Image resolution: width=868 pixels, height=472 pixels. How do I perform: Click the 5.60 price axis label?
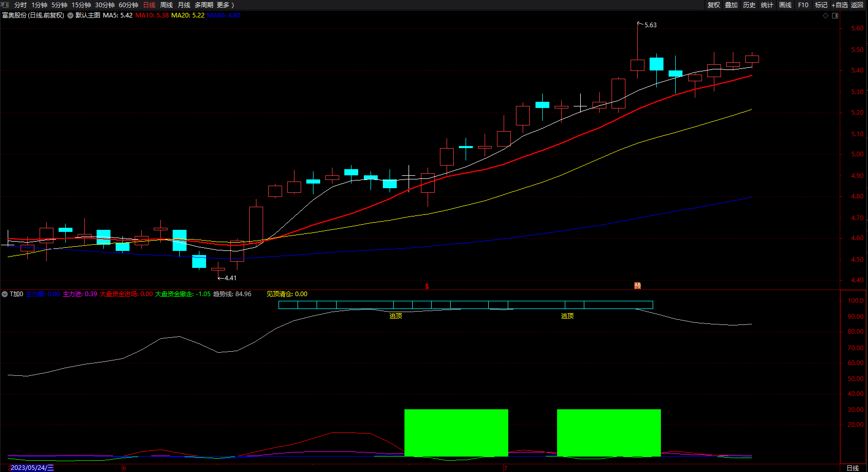(857, 28)
